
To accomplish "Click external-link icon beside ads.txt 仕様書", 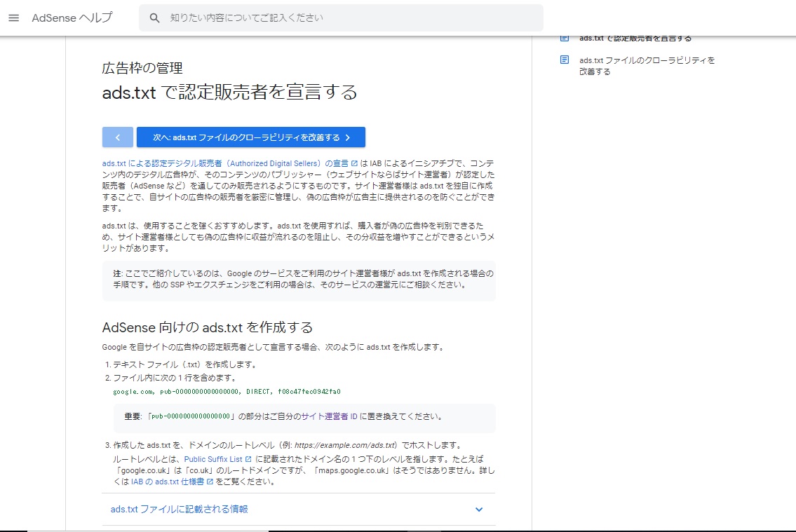I will 210,482.
